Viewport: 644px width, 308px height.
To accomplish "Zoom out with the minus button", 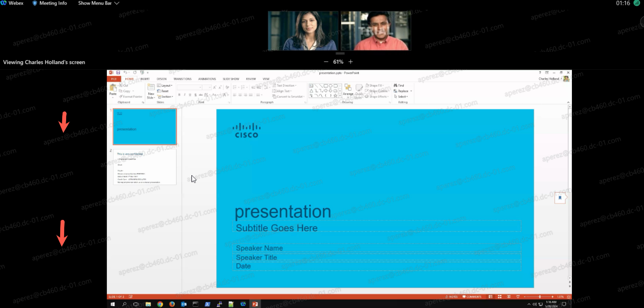I will pyautogui.click(x=326, y=62).
